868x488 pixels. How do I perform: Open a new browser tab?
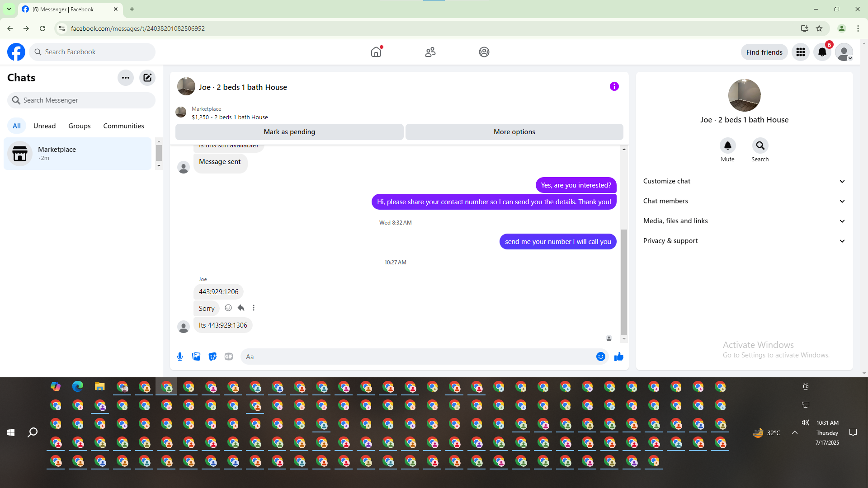pos(132,9)
